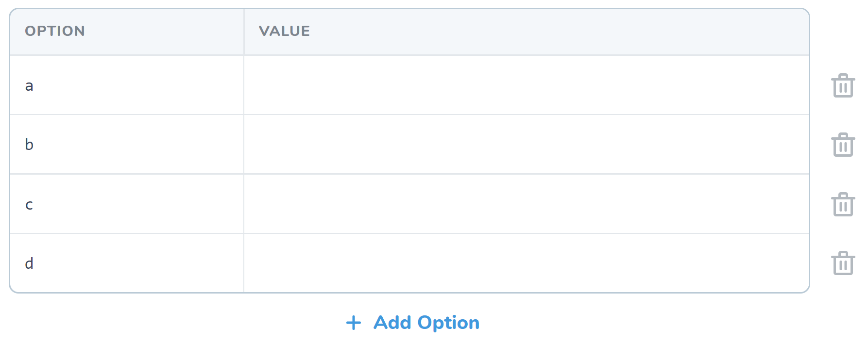Delete option b using its trash icon
This screenshot has width=868, height=344.
coord(844,145)
